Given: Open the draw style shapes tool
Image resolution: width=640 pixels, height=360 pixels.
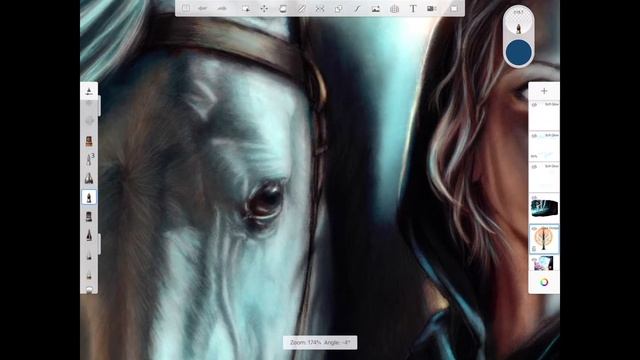Looking at the screenshot, I should click(x=338, y=8).
